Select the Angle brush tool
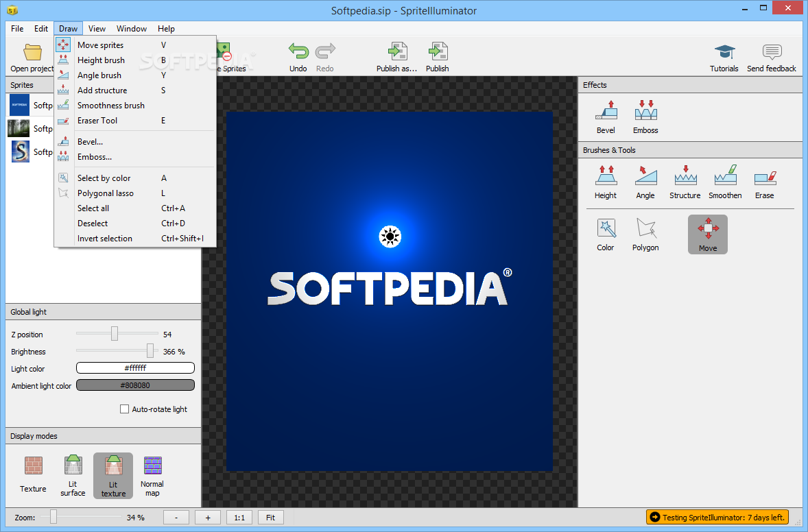Viewport: 808px width, 532px height. pyautogui.click(x=645, y=175)
